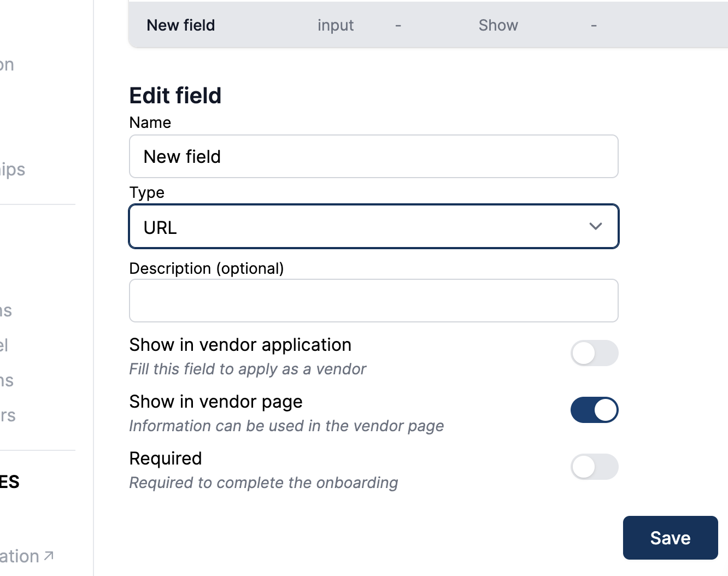
Task: Click the empty Description text box
Action: point(373,301)
